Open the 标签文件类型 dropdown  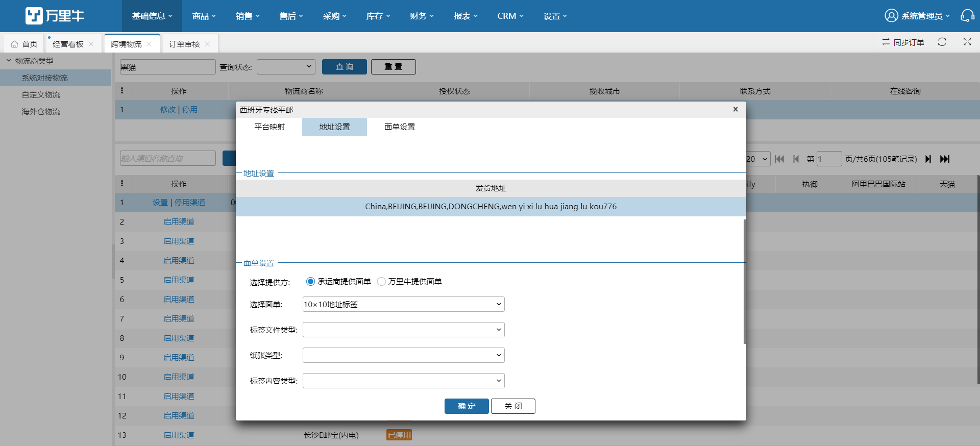pos(404,330)
